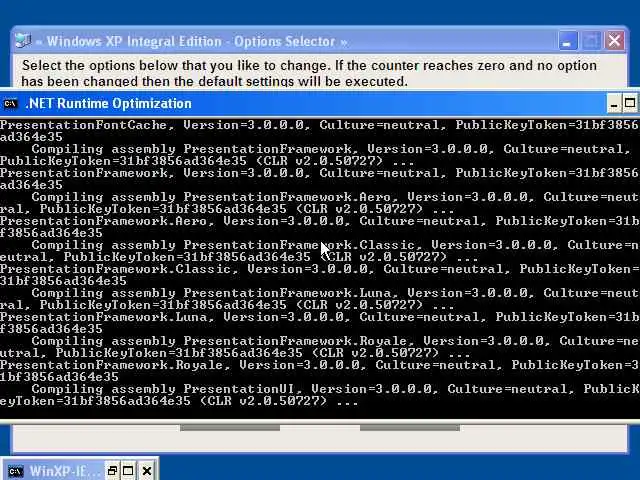Click the 'Select the options below' instruction text
This screenshot has width=640, height=480.
click(x=309, y=73)
